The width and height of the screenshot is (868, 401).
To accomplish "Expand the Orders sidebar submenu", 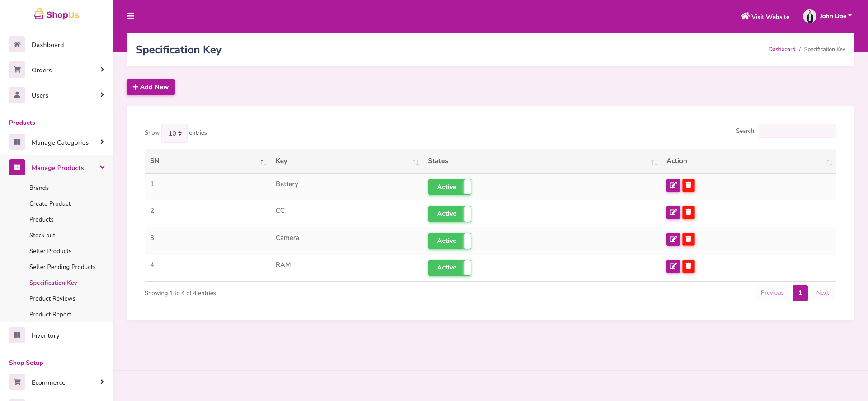I will tap(102, 70).
